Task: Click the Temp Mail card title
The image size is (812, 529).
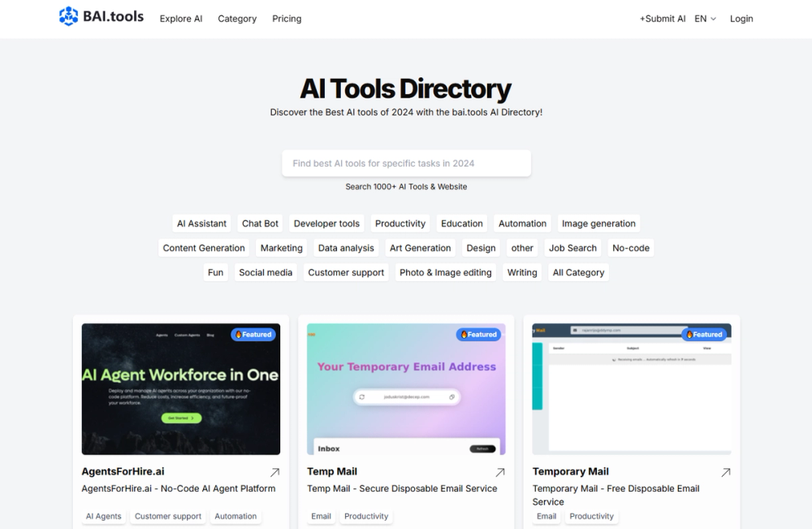Action: (332, 471)
